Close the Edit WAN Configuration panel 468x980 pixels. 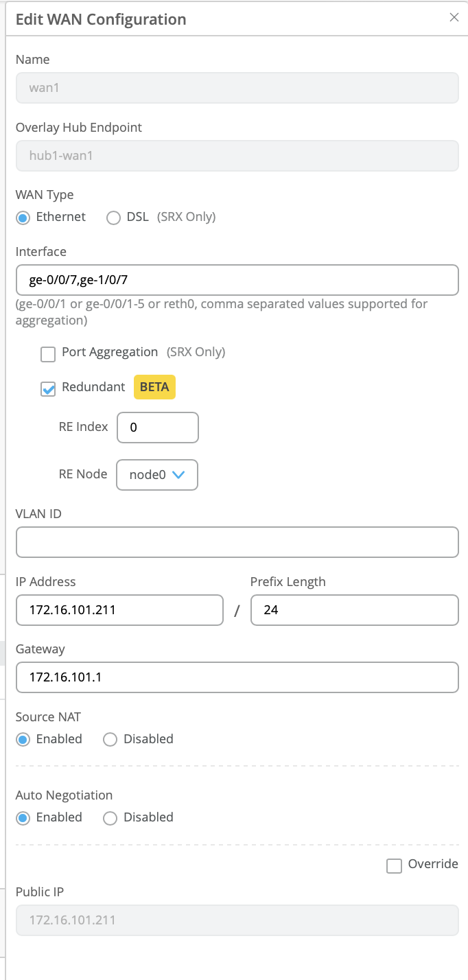[x=454, y=18]
